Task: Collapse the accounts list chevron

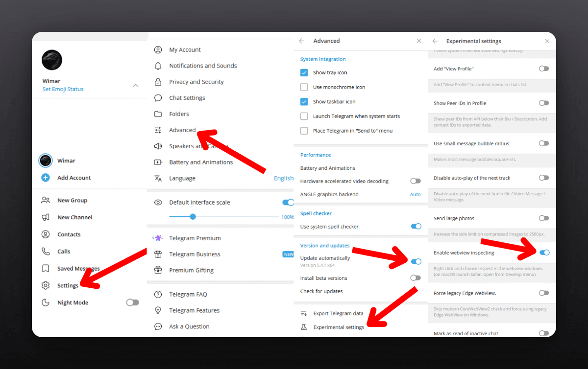Action: (x=135, y=86)
